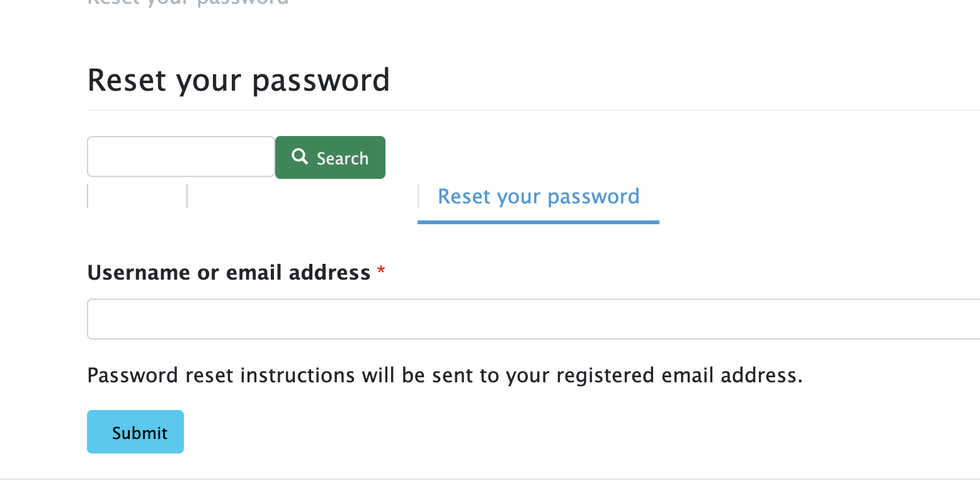Open the first blank tab under search

(137, 197)
